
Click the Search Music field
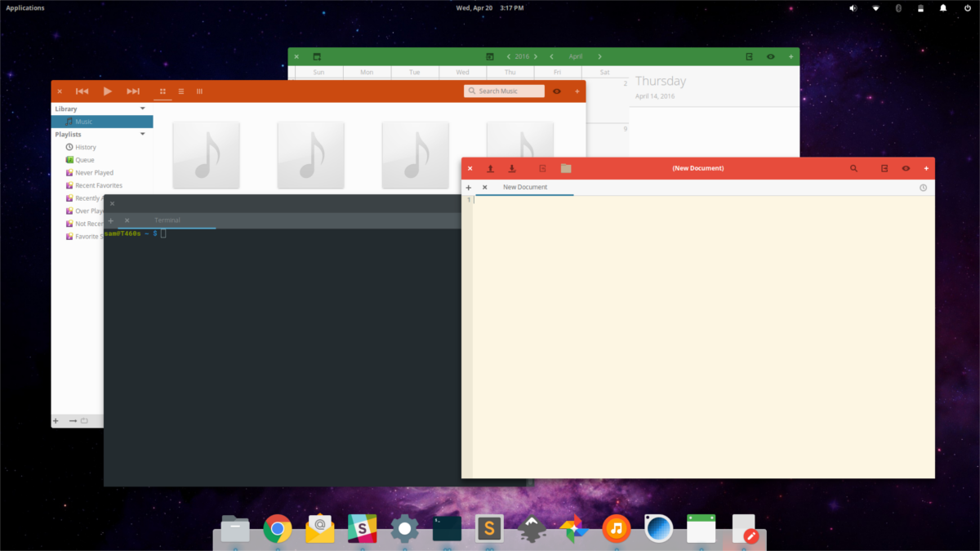click(504, 91)
